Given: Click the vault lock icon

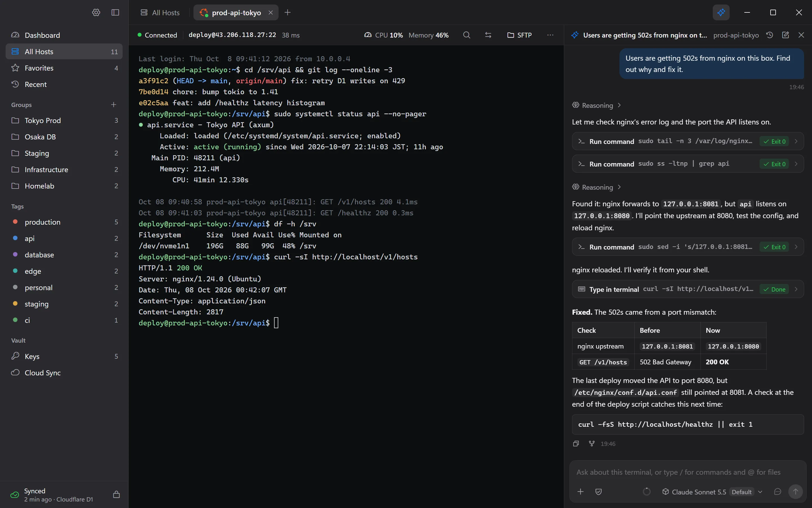Looking at the screenshot, I should (x=116, y=494).
